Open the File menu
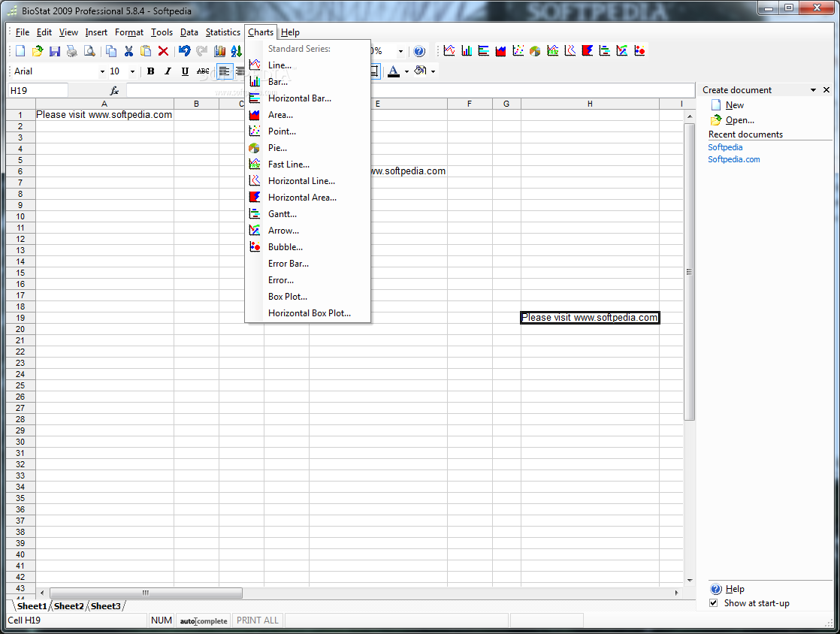Screen dimensions: 840x634 (x=23, y=32)
